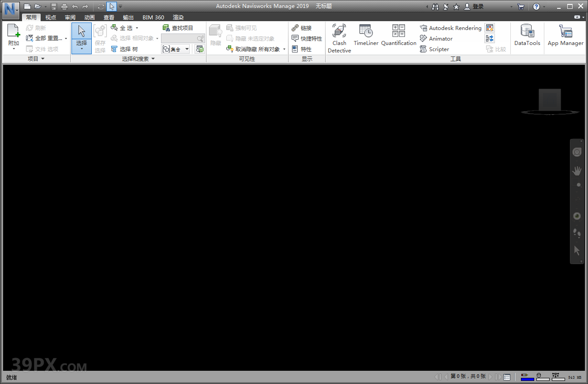
Task: Open the DataTools dialog
Action: coord(527,35)
